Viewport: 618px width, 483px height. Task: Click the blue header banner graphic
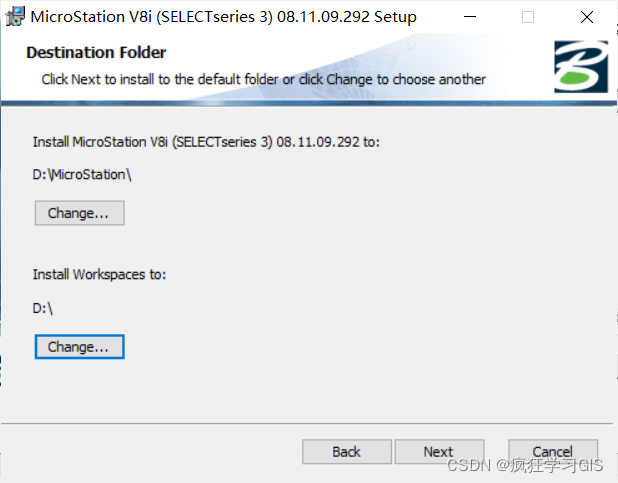(x=309, y=70)
